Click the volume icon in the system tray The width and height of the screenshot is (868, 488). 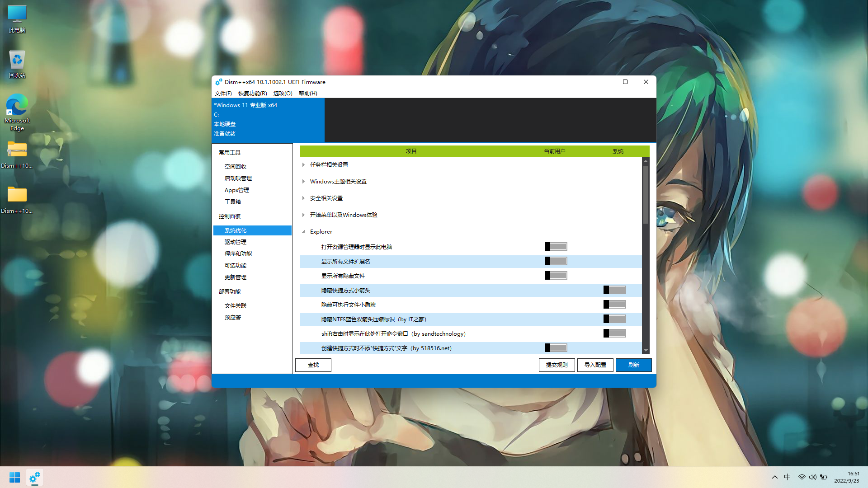pyautogui.click(x=812, y=477)
